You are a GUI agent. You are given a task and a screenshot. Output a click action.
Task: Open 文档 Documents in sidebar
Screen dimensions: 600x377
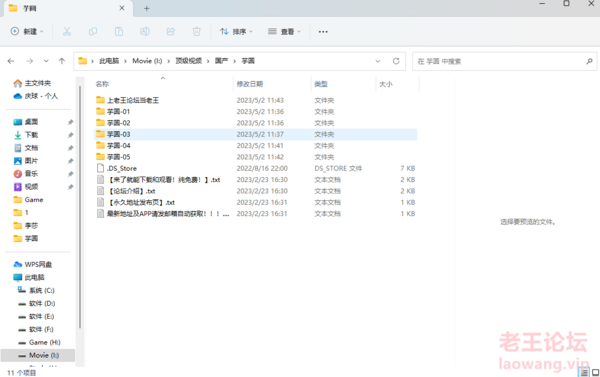pyautogui.click(x=26, y=148)
